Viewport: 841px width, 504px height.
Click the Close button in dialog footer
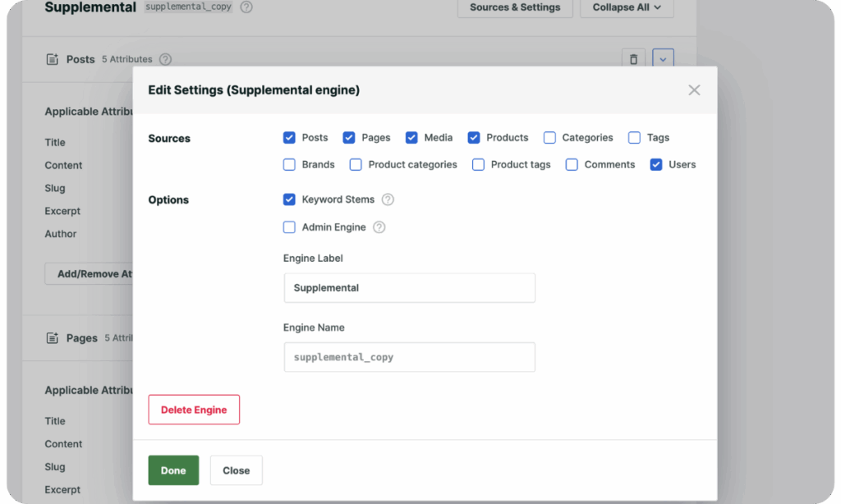coord(236,470)
